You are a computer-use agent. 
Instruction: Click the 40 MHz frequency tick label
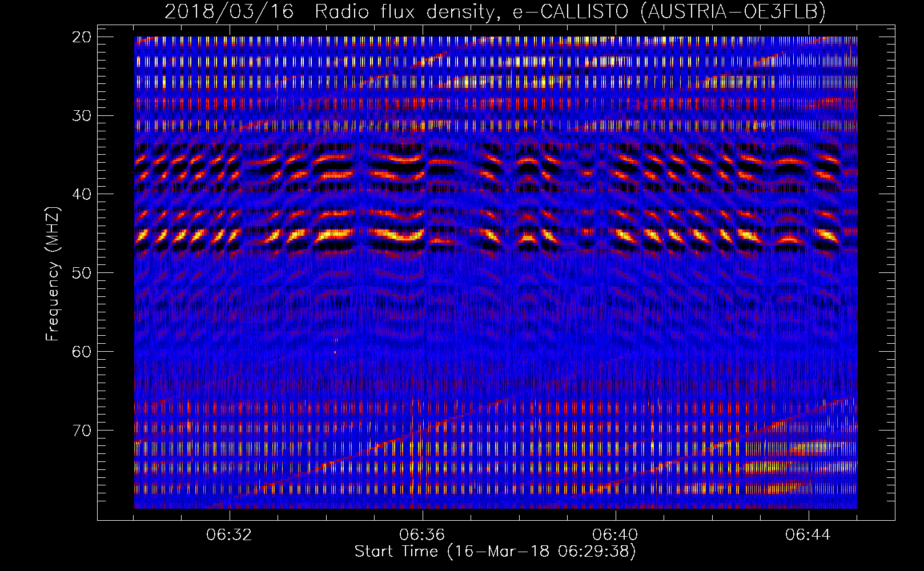pyautogui.click(x=82, y=194)
